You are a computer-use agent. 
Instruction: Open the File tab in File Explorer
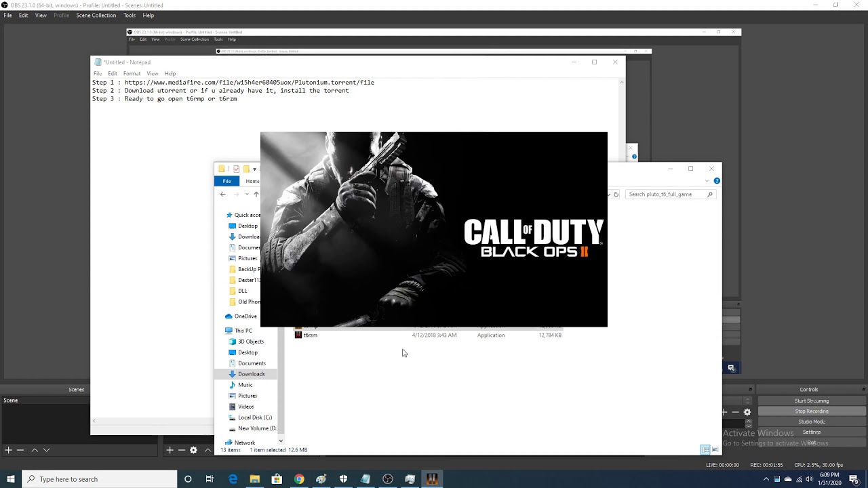click(x=227, y=181)
